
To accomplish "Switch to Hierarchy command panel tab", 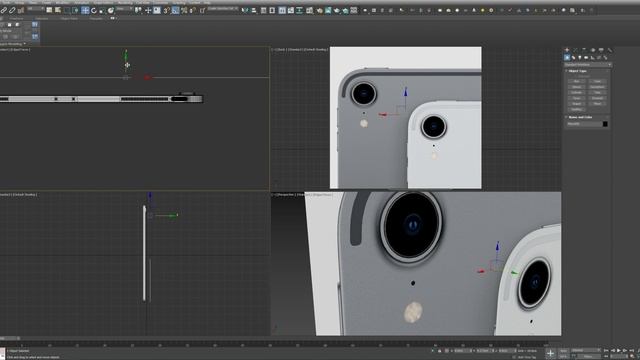I will [584, 50].
